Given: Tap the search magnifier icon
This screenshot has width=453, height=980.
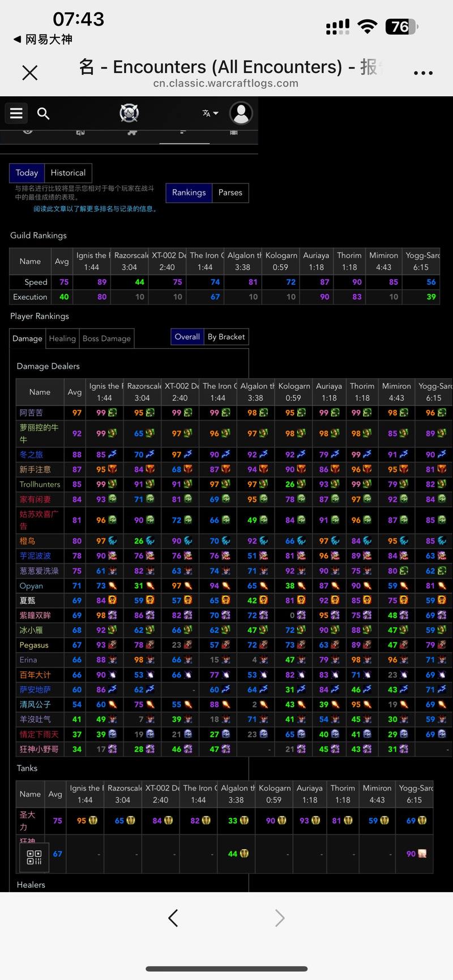Looking at the screenshot, I should (44, 113).
